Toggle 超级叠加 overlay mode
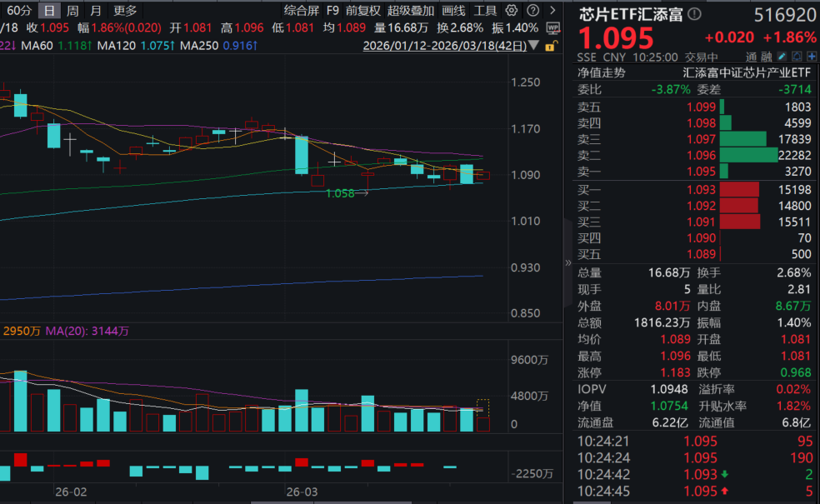820x504 pixels. click(411, 11)
